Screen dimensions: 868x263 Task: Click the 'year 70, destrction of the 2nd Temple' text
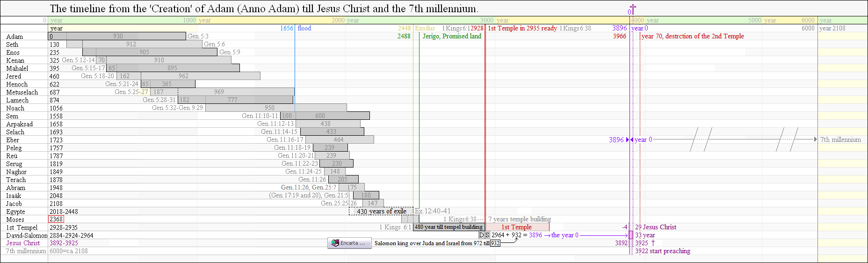click(693, 36)
